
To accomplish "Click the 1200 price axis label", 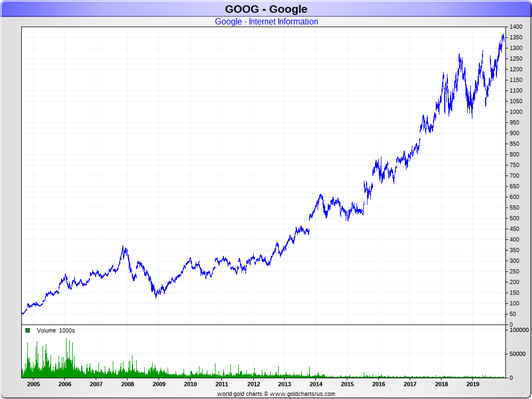I will [516, 69].
